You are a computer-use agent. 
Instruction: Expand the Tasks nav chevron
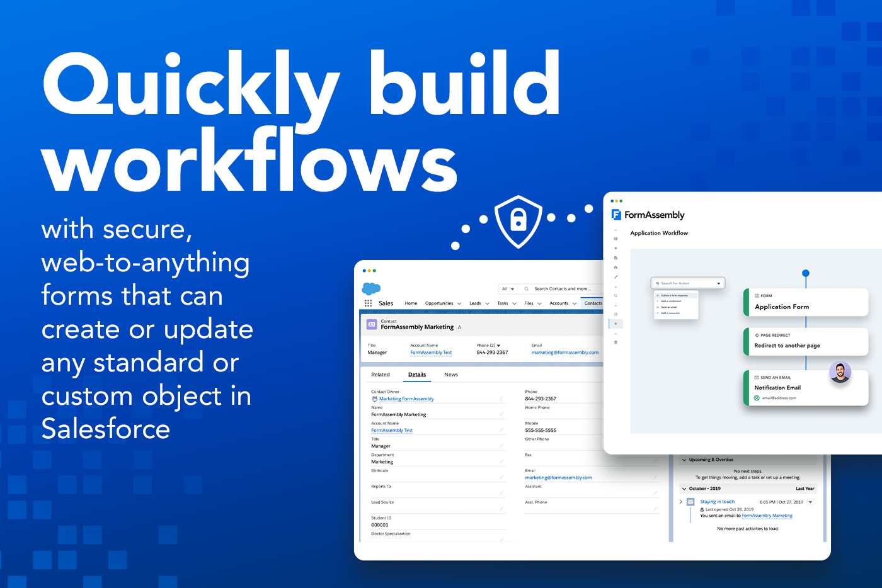[x=514, y=303]
